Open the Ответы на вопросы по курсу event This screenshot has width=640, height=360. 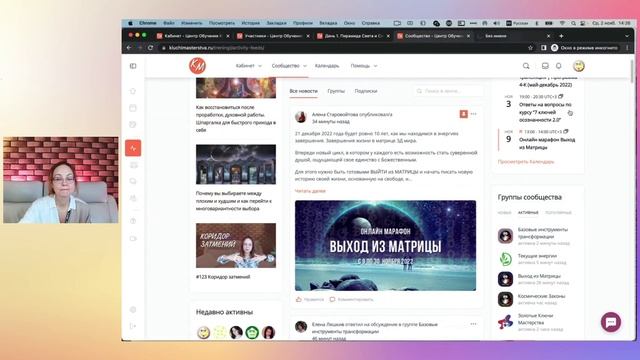(x=545, y=112)
